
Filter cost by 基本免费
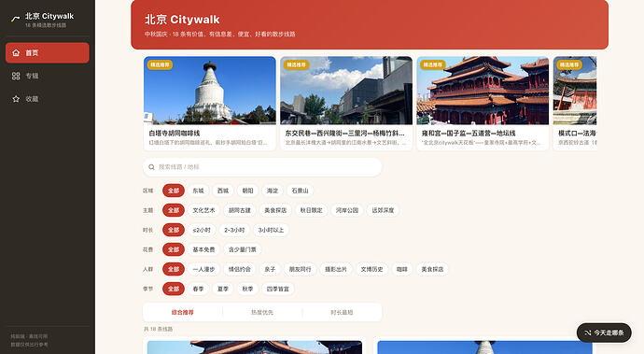203,249
